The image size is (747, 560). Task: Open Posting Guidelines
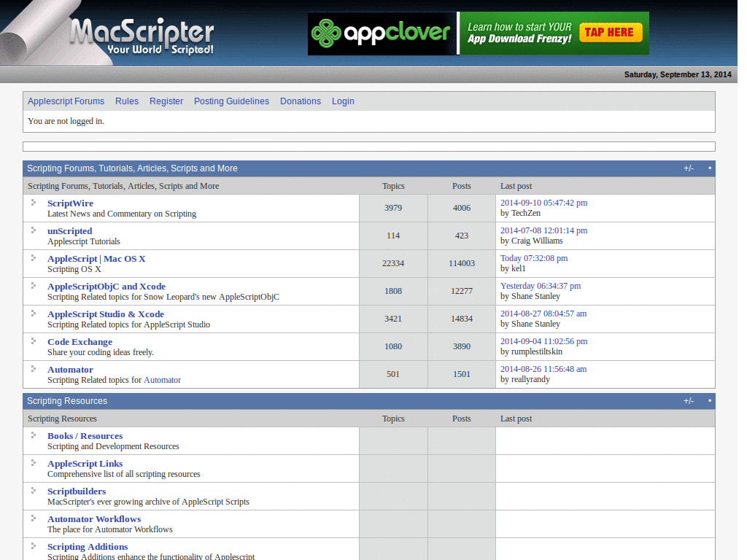231,101
